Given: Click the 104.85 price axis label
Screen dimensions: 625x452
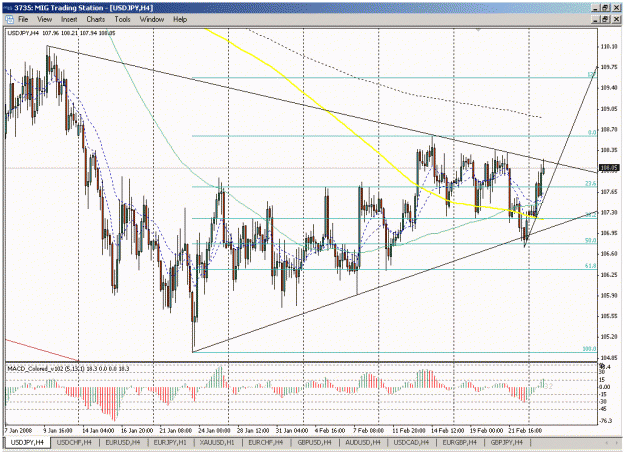Looking at the screenshot, I should tap(609, 358).
